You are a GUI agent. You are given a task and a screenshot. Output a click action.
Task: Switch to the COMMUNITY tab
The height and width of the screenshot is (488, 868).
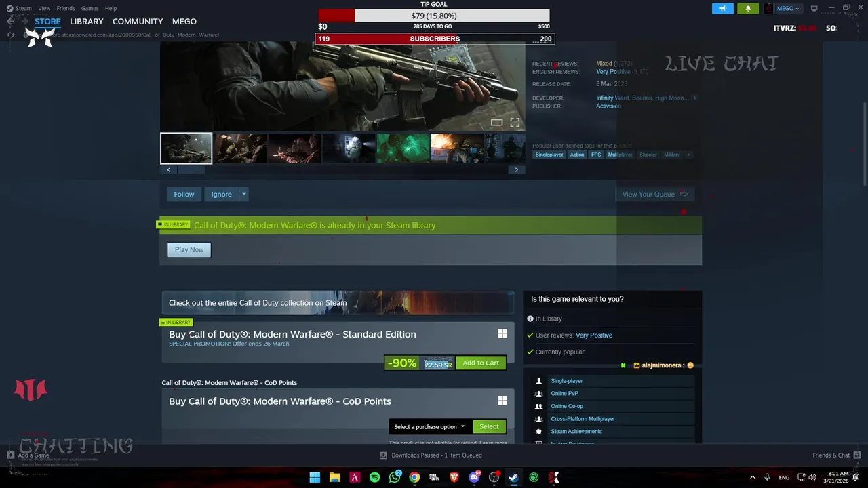(138, 22)
